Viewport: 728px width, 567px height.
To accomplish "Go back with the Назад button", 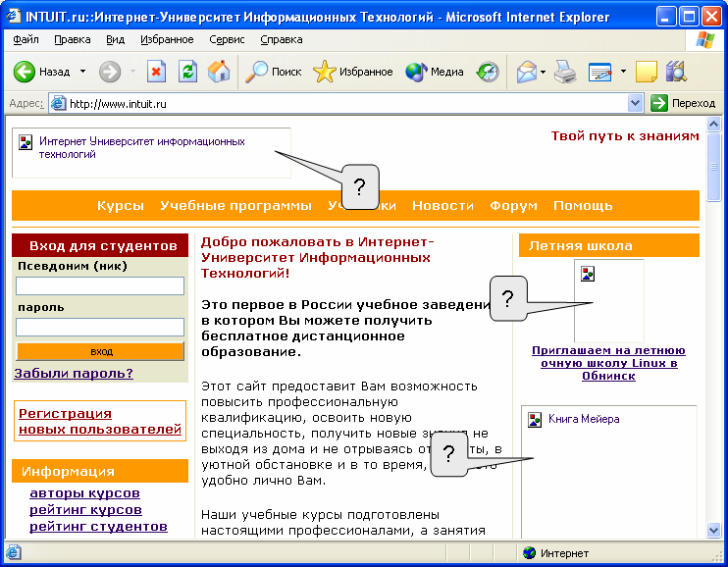I will [42, 72].
